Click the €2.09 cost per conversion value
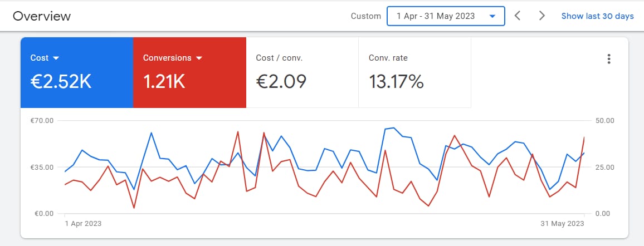The image size is (644, 246). pyautogui.click(x=281, y=82)
